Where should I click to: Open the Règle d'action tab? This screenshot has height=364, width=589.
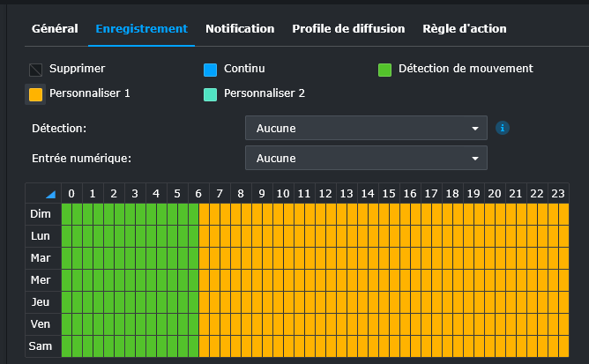465,29
